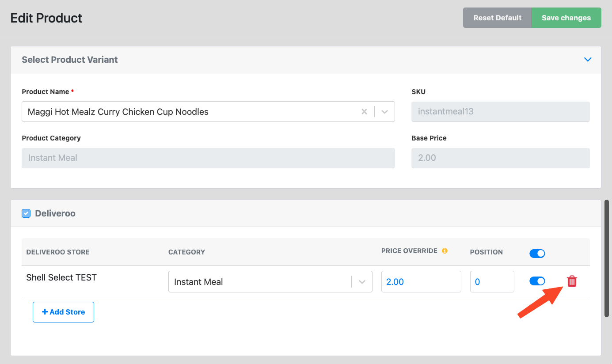Toggle the header switch for all stores
612x364 pixels.
[537, 254]
